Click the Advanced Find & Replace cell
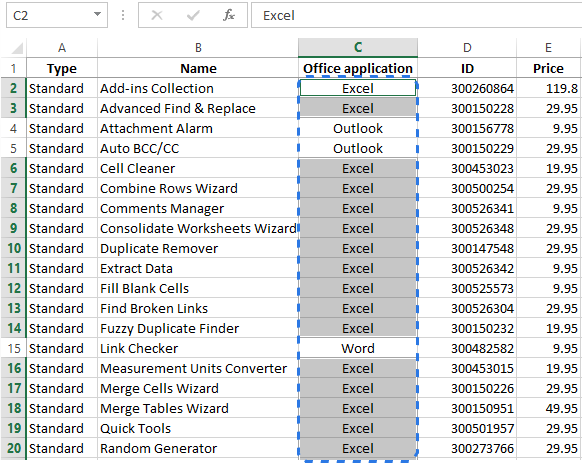Viewport: 582px width, 463px height. (x=198, y=108)
